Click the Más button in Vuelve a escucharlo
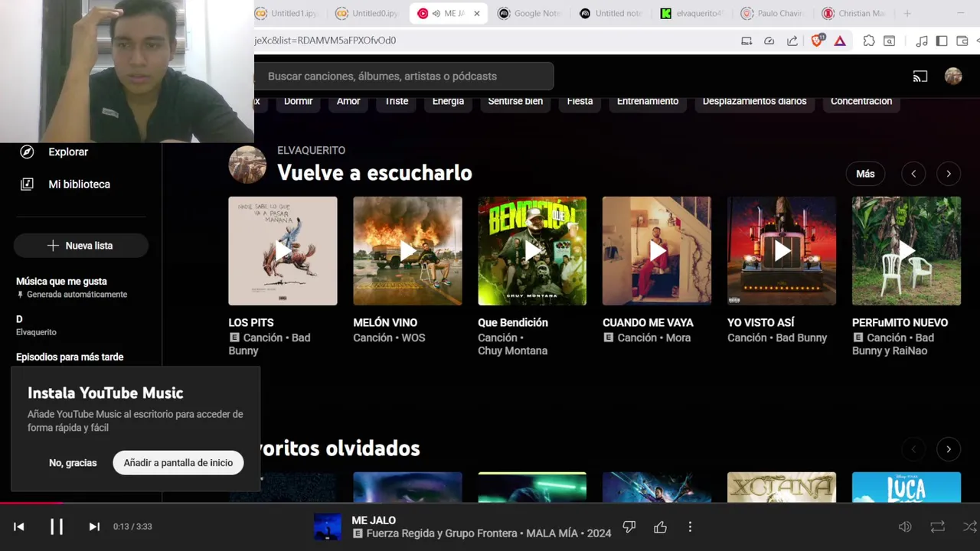Image resolution: width=980 pixels, height=551 pixels. click(x=865, y=174)
